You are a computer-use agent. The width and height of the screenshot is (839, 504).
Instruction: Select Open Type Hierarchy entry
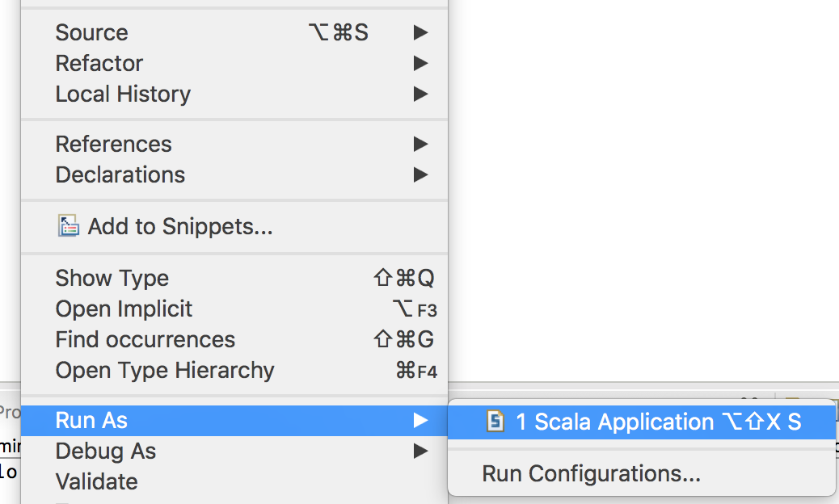(234, 371)
